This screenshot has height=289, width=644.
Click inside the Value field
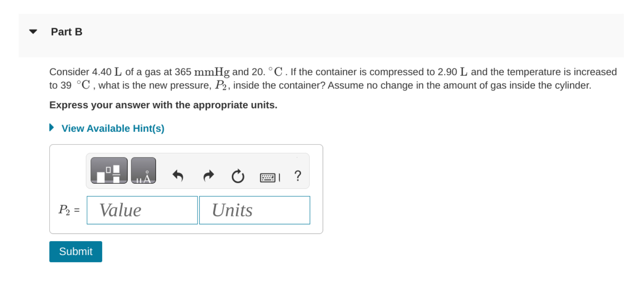pos(142,210)
